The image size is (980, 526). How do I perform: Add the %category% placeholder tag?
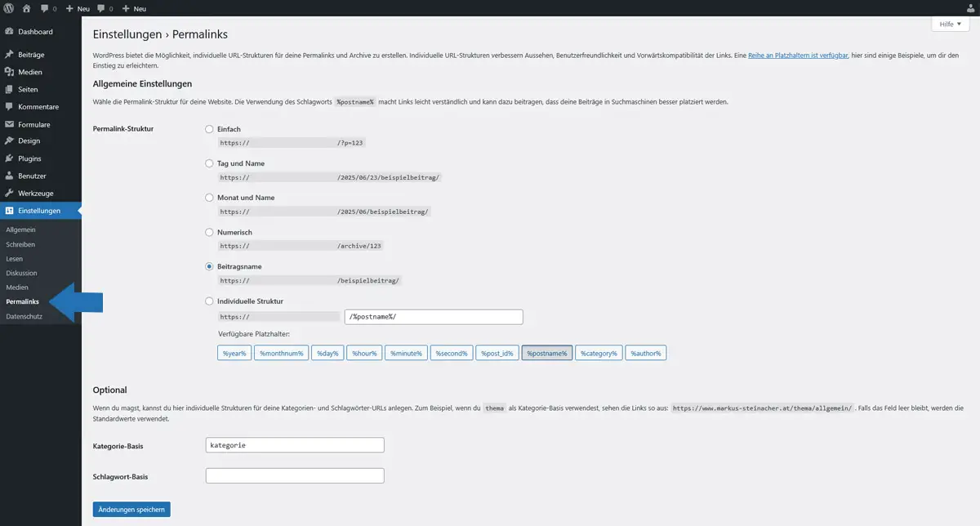click(599, 353)
